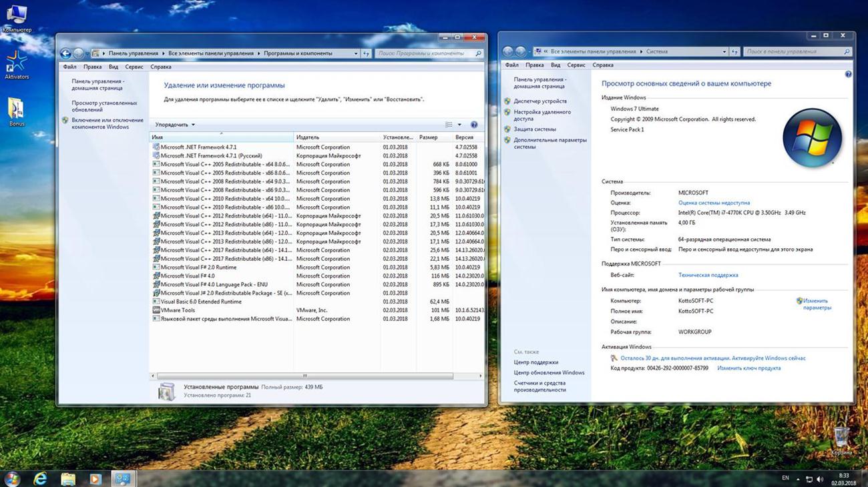The width and height of the screenshot is (868, 487).
Task: Select VMware Tools in programs list
Action: (178, 310)
